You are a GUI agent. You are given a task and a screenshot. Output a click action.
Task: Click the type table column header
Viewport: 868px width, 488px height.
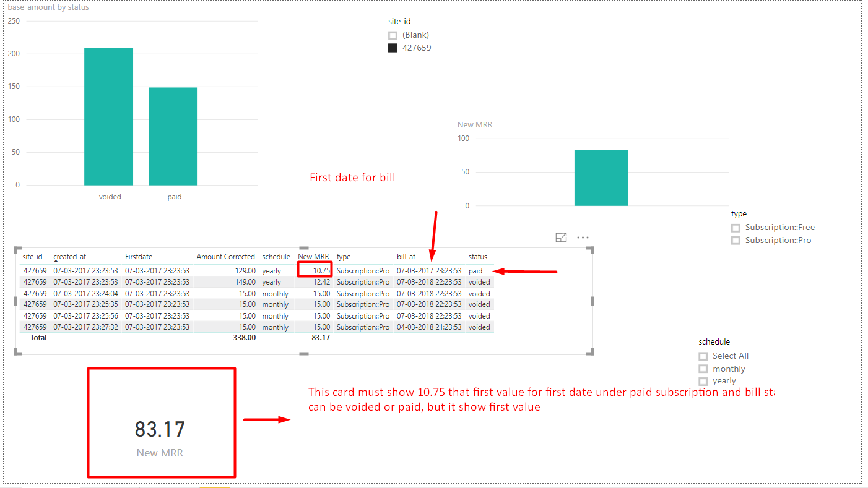click(x=344, y=257)
